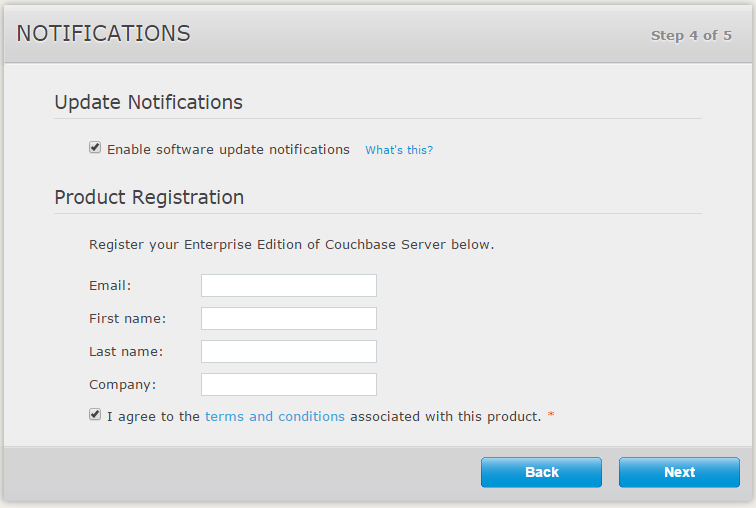
Task: Click the "First name:" label text
Action: point(127,319)
